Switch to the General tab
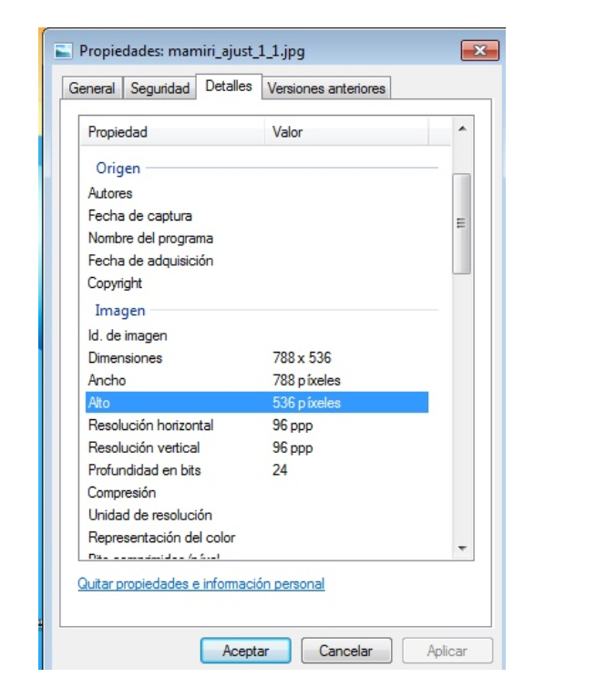This screenshot has width=616, height=678. pos(93,88)
